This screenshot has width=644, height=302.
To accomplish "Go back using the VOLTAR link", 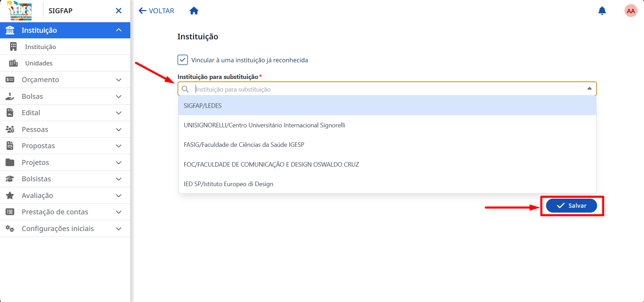I will (x=162, y=11).
